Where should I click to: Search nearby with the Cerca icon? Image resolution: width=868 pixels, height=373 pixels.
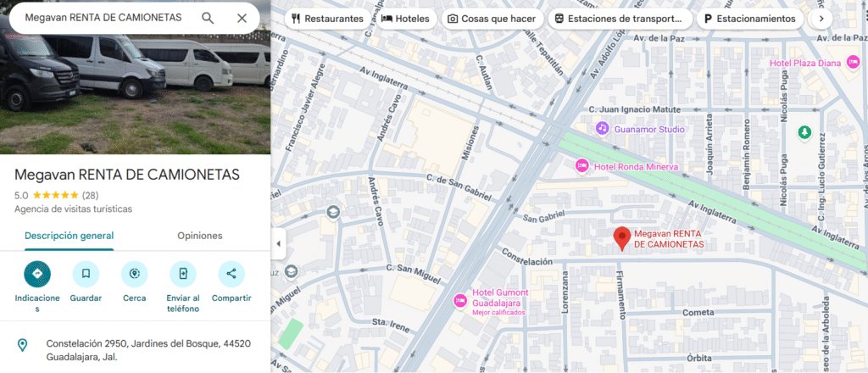click(x=135, y=274)
